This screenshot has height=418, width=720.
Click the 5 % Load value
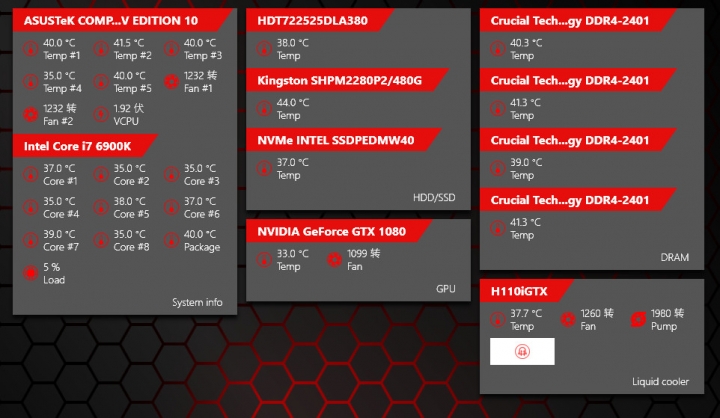[x=52, y=267]
